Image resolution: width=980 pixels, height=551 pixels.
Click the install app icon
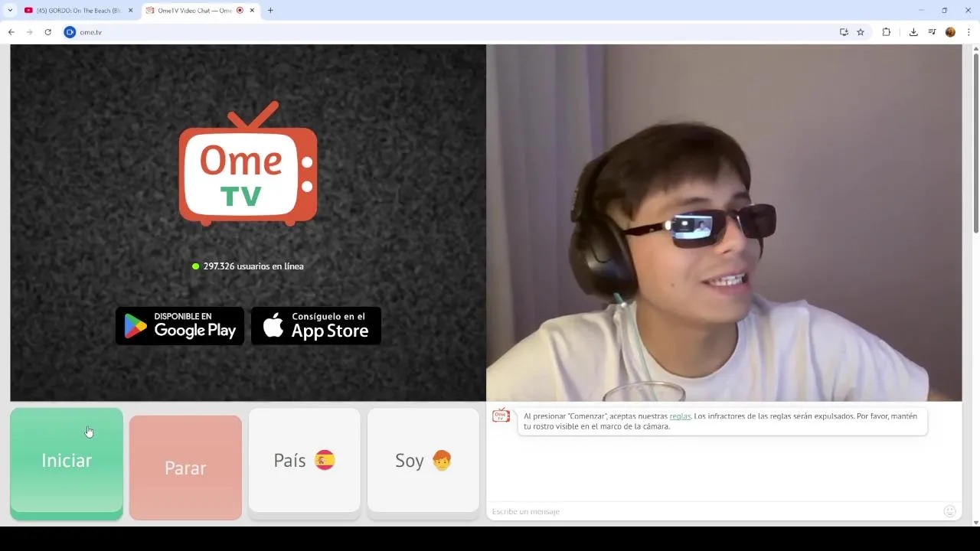(844, 32)
